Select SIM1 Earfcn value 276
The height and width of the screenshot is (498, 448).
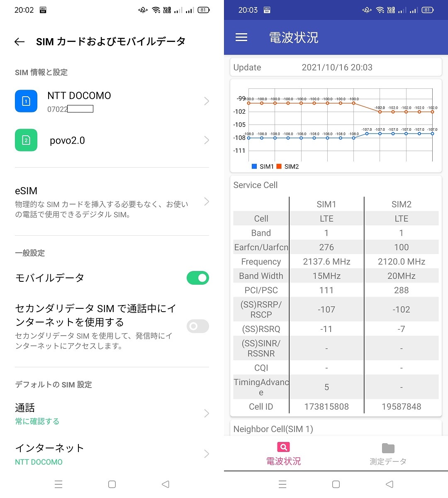pyautogui.click(x=326, y=247)
